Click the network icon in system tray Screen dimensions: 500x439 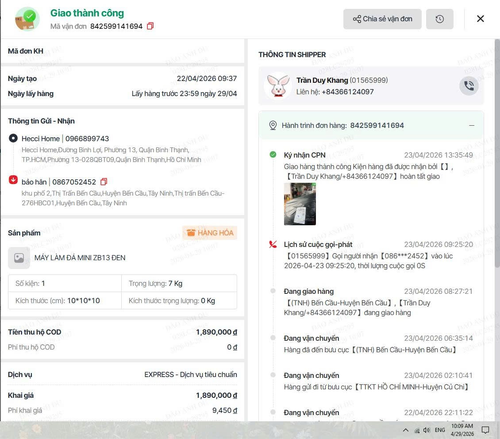(x=417, y=431)
